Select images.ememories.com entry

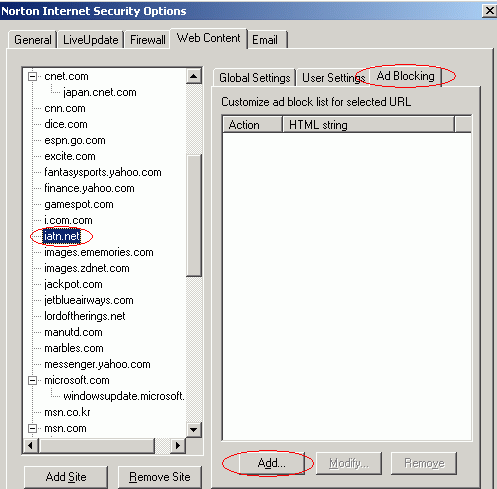[99, 252]
